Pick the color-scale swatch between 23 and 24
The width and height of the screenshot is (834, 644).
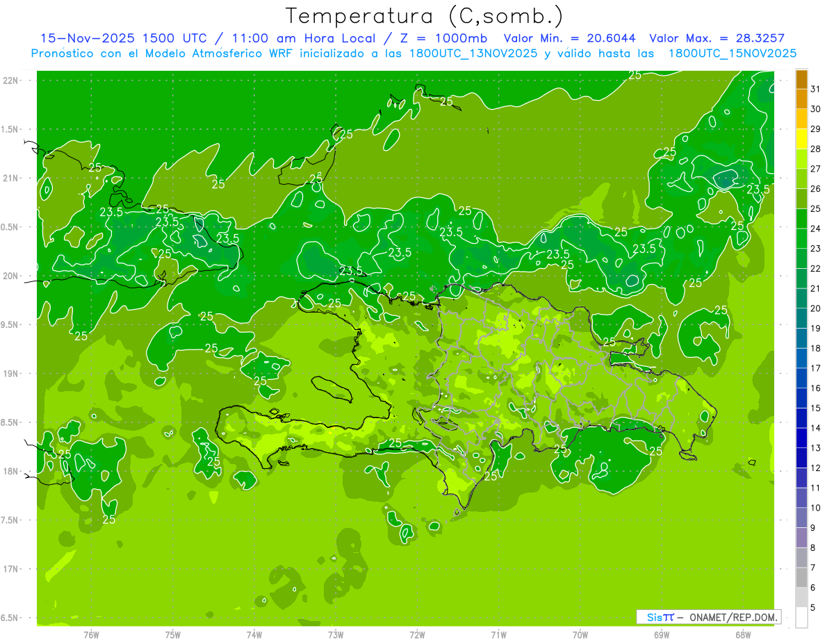tap(801, 238)
